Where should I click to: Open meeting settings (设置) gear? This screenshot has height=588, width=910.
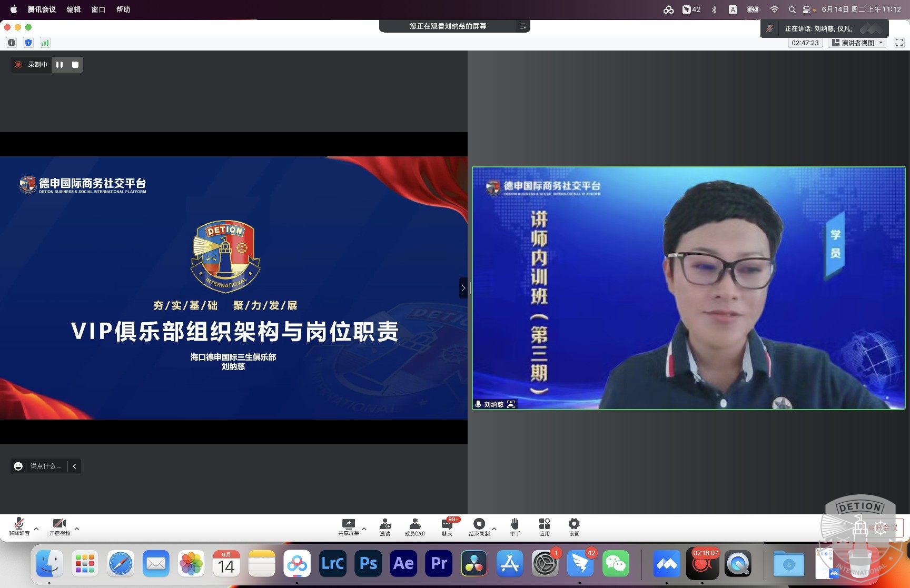[x=573, y=526]
